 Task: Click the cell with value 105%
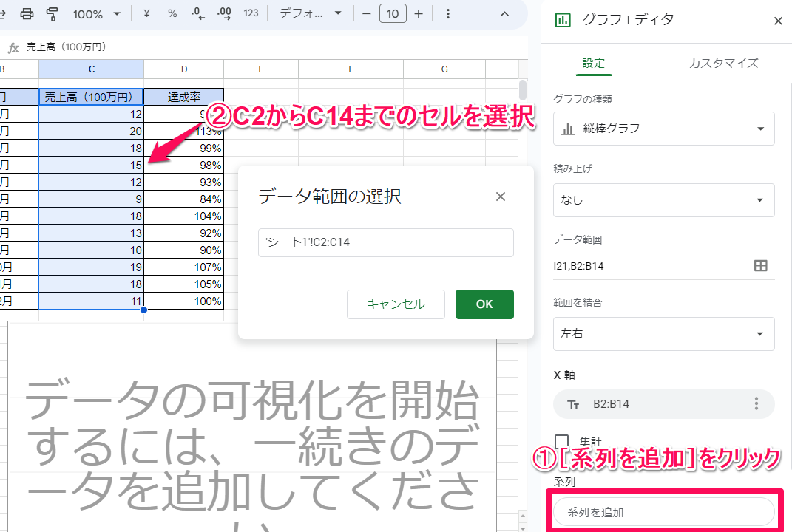pyautogui.click(x=184, y=284)
